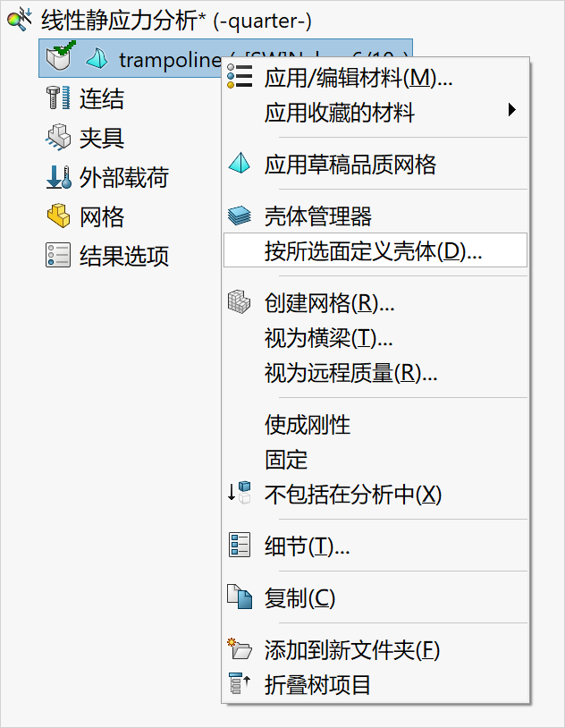Click 使成刚性 menu item

click(x=308, y=424)
